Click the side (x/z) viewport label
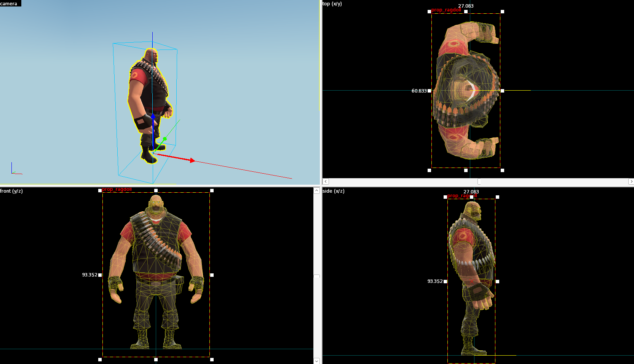634x364 pixels. pos(334,191)
